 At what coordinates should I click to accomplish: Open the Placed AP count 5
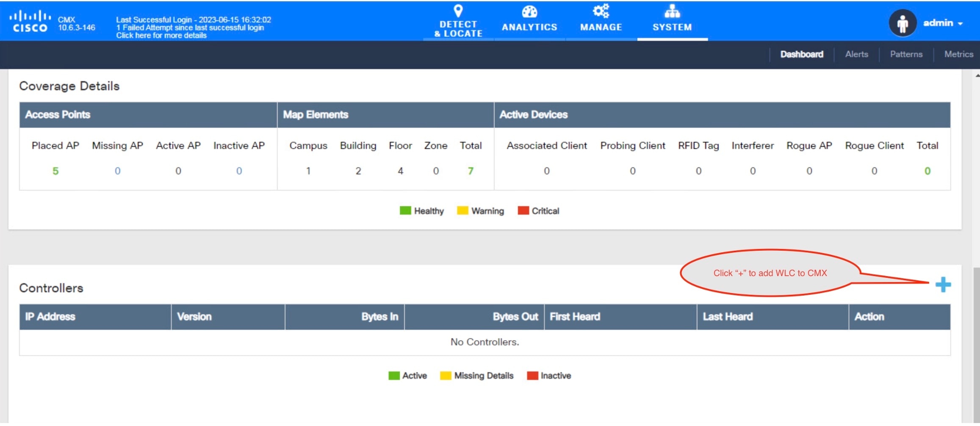55,171
